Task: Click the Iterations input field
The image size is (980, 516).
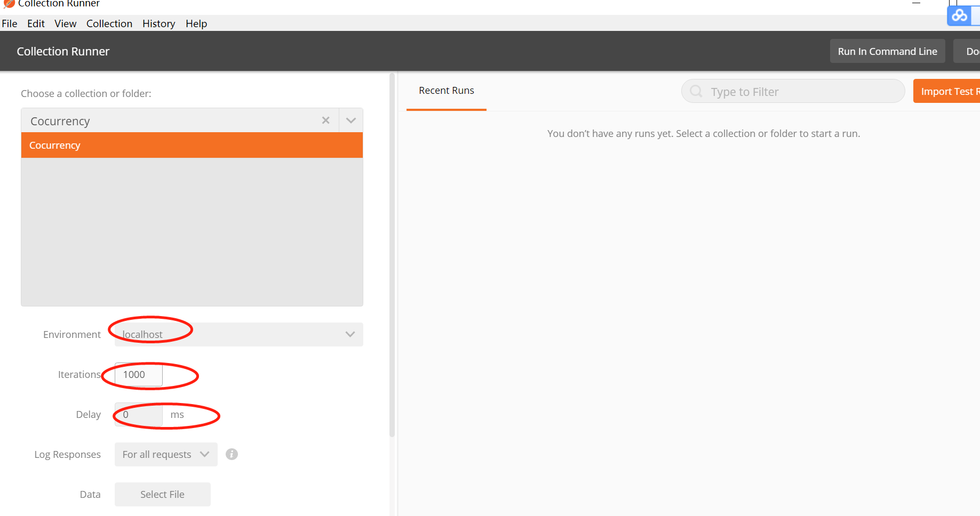Action: (139, 375)
